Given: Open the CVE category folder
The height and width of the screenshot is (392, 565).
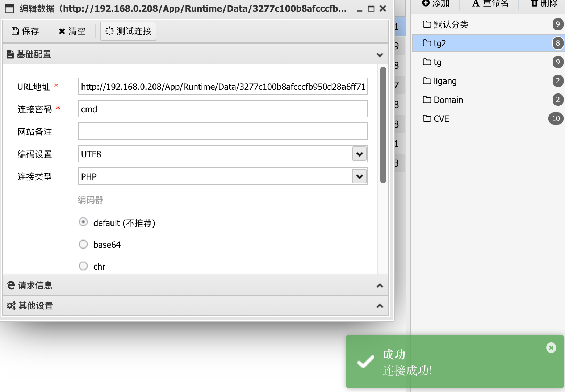Looking at the screenshot, I should pos(441,119).
